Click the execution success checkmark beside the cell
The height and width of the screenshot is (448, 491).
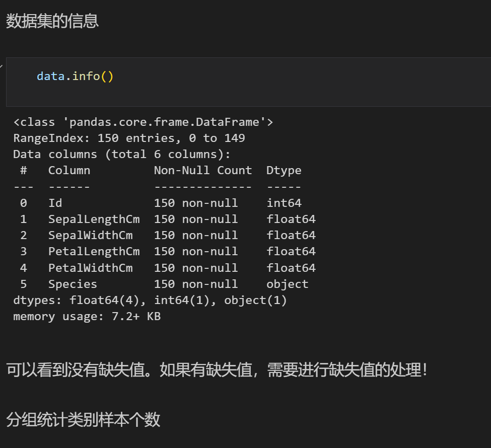click(x=1, y=66)
